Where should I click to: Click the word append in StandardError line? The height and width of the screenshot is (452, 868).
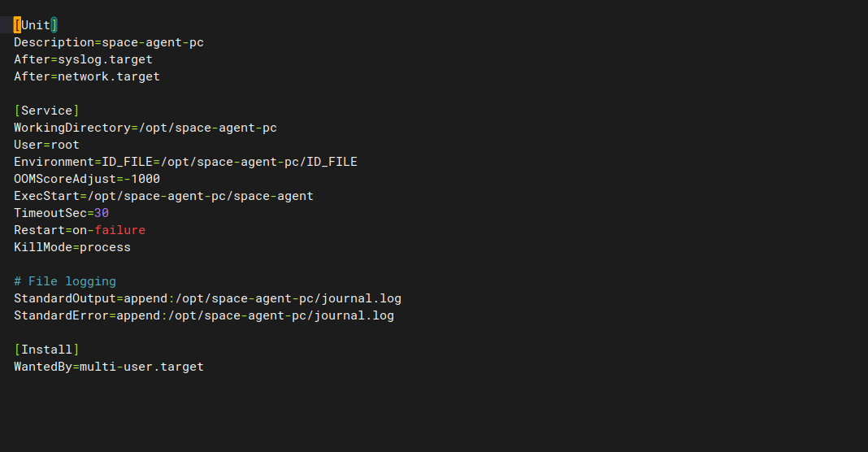[138, 315]
